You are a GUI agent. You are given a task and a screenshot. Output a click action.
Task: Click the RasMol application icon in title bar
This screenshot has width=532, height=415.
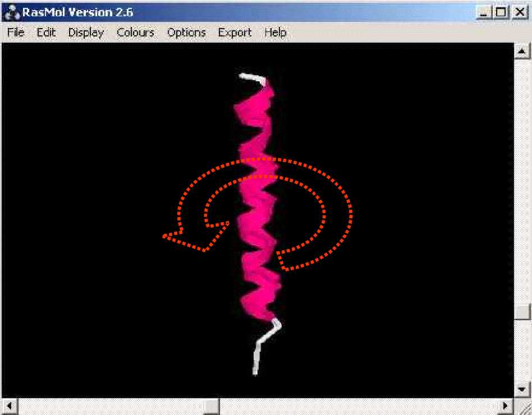pyautogui.click(x=11, y=11)
